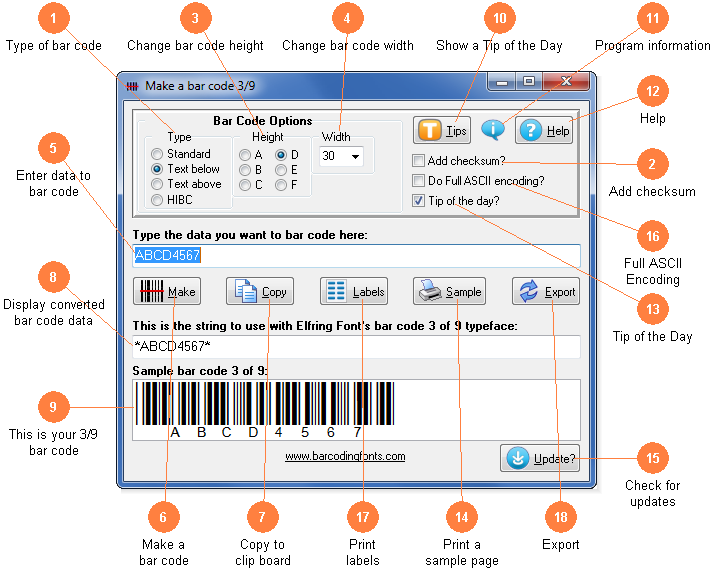Enable the Add checksum checkbox
The height and width of the screenshot is (570, 714).
pos(418,160)
